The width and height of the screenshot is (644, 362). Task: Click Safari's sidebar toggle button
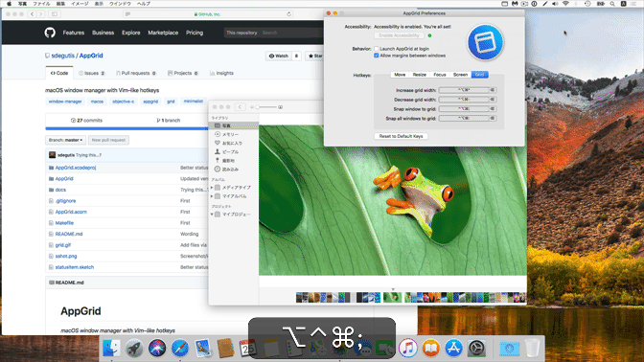click(x=55, y=14)
